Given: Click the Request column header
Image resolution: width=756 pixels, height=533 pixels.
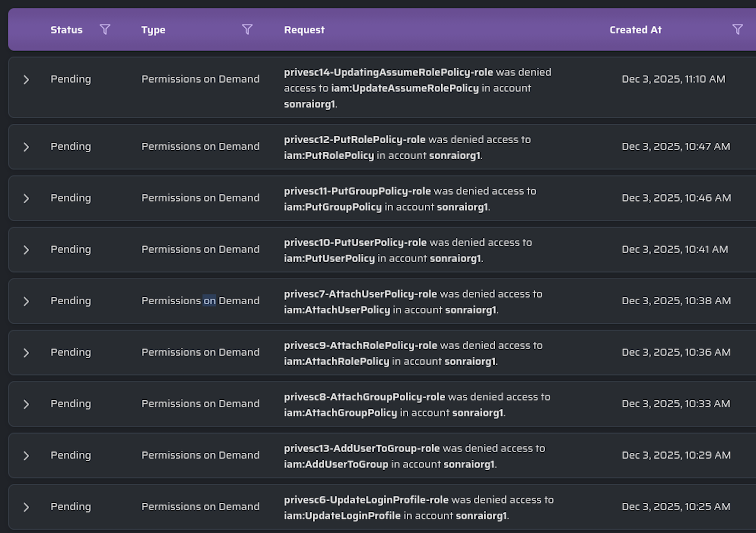Looking at the screenshot, I should click(304, 30).
